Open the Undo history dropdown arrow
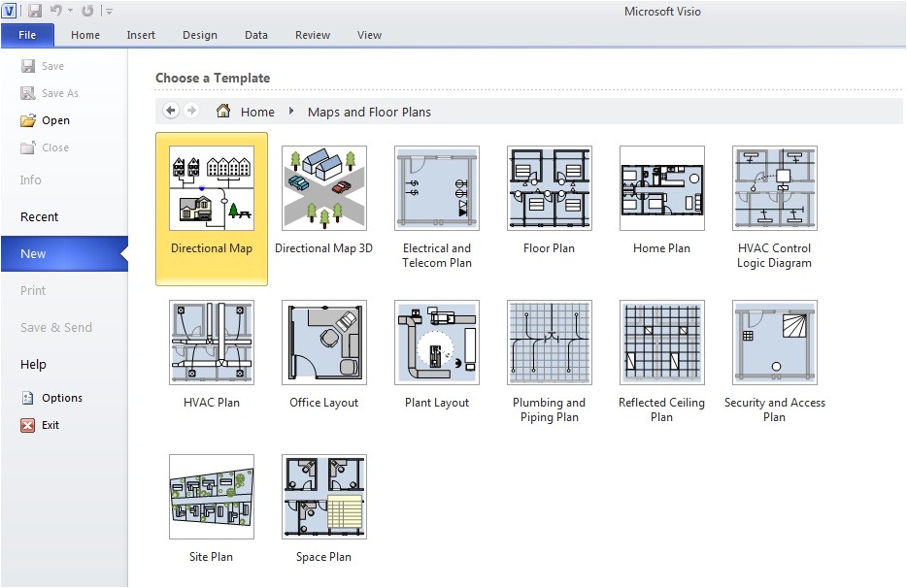 click(69, 11)
